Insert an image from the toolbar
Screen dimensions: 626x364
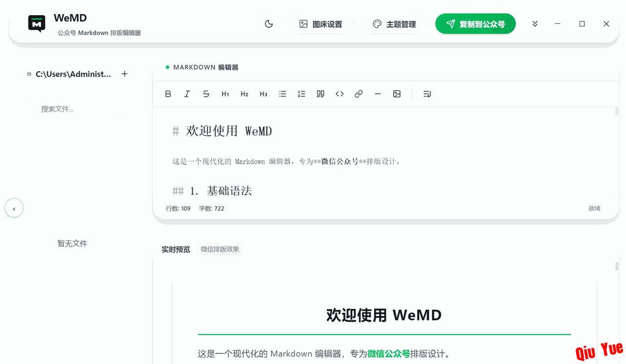tap(397, 94)
